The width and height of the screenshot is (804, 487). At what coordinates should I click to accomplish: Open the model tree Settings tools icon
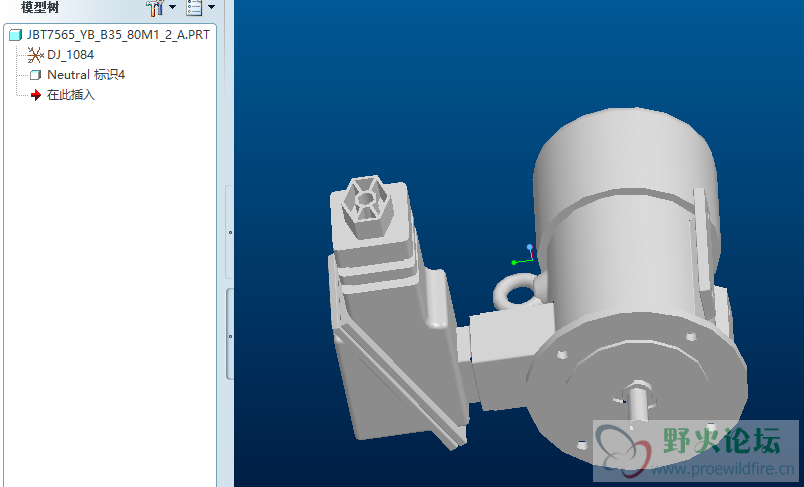click(x=154, y=7)
